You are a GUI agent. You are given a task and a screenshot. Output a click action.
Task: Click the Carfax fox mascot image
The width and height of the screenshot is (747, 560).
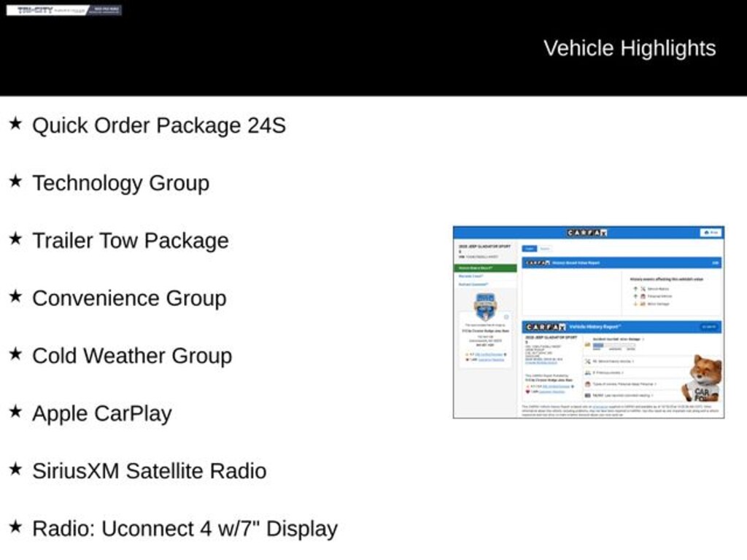pyautogui.click(x=703, y=378)
